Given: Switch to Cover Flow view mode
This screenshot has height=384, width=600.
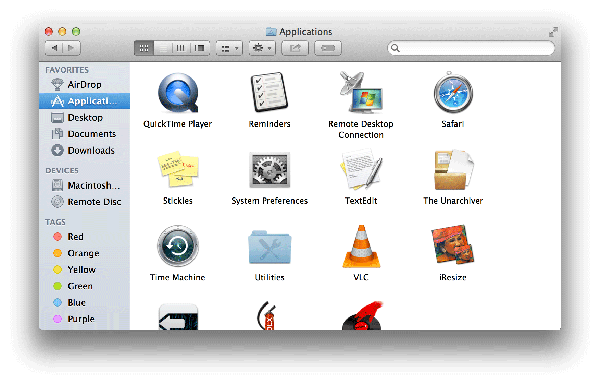Looking at the screenshot, I should pyautogui.click(x=199, y=48).
